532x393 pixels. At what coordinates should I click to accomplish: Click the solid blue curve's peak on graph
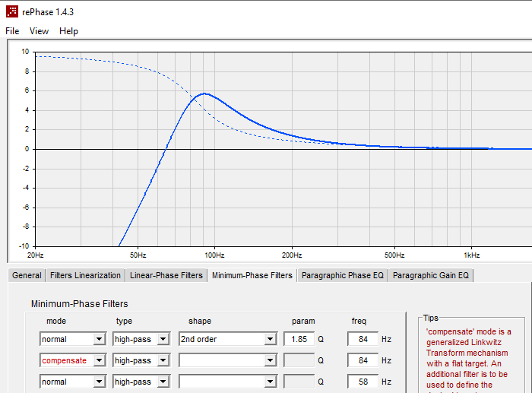[x=205, y=93]
